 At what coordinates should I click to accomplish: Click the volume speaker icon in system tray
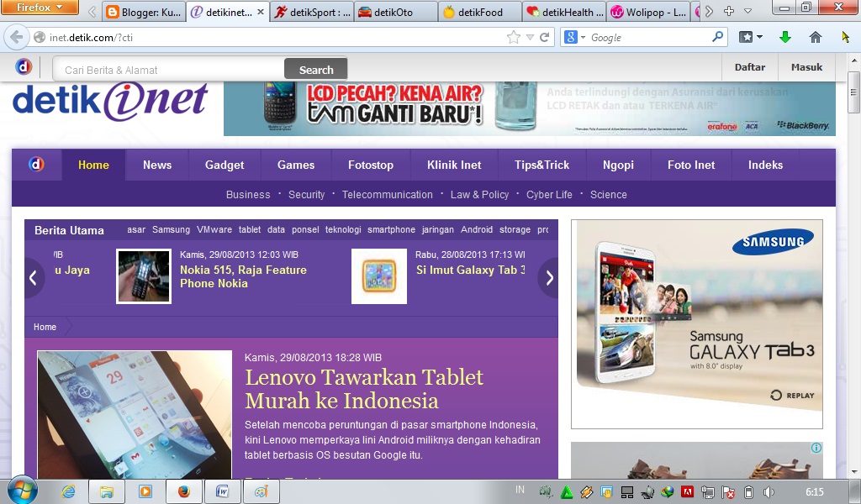tap(769, 490)
